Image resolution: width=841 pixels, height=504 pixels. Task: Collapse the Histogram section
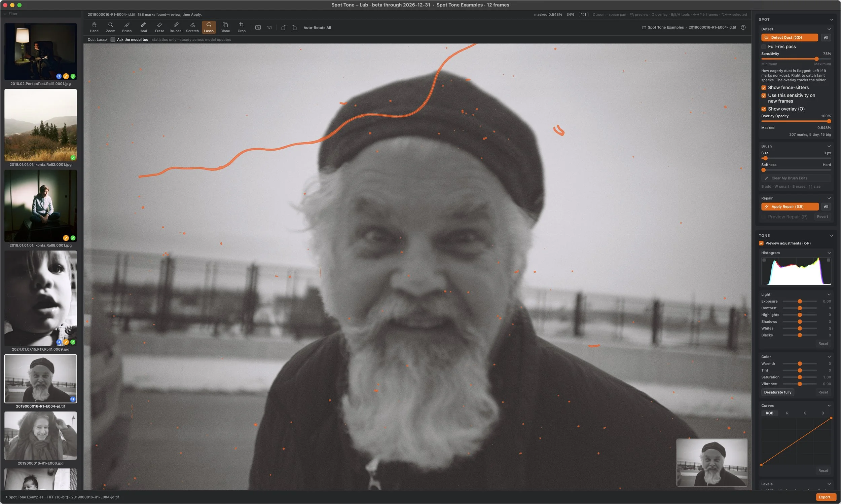coord(829,253)
